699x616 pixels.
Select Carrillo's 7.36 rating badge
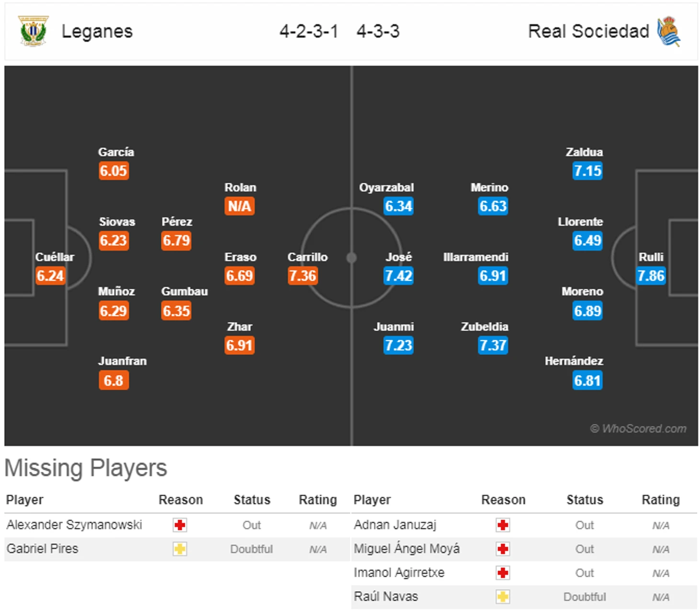(x=303, y=276)
